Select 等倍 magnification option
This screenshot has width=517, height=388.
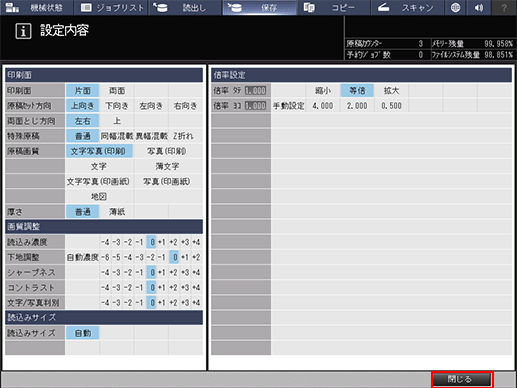357,91
